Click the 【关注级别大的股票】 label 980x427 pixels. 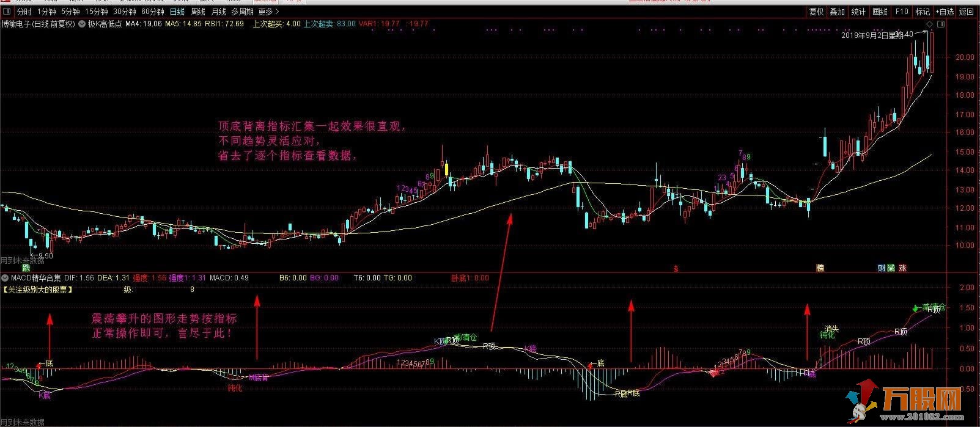tap(38, 290)
